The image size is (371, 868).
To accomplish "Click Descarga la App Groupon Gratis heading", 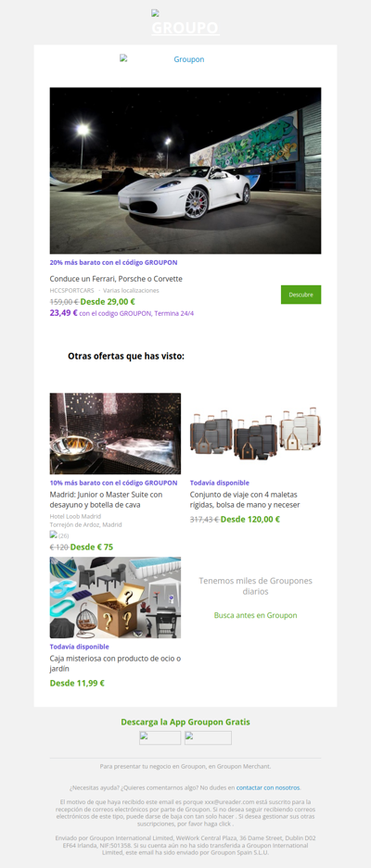I will pos(185,722).
